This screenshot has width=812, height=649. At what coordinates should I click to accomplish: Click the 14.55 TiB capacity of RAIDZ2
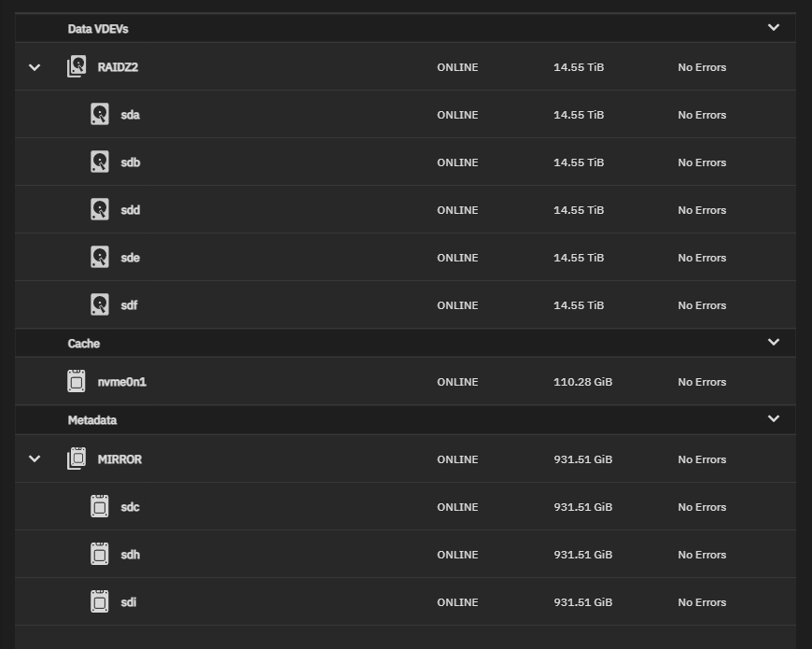click(x=579, y=67)
